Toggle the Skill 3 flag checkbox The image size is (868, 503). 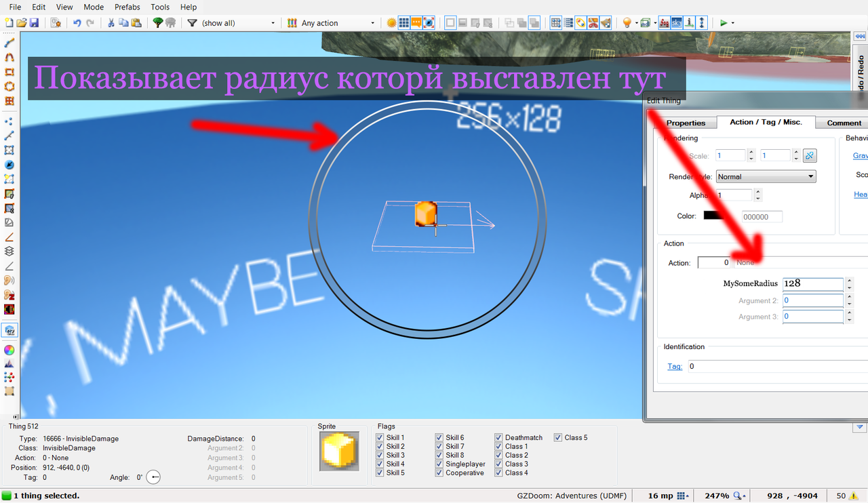pos(380,456)
